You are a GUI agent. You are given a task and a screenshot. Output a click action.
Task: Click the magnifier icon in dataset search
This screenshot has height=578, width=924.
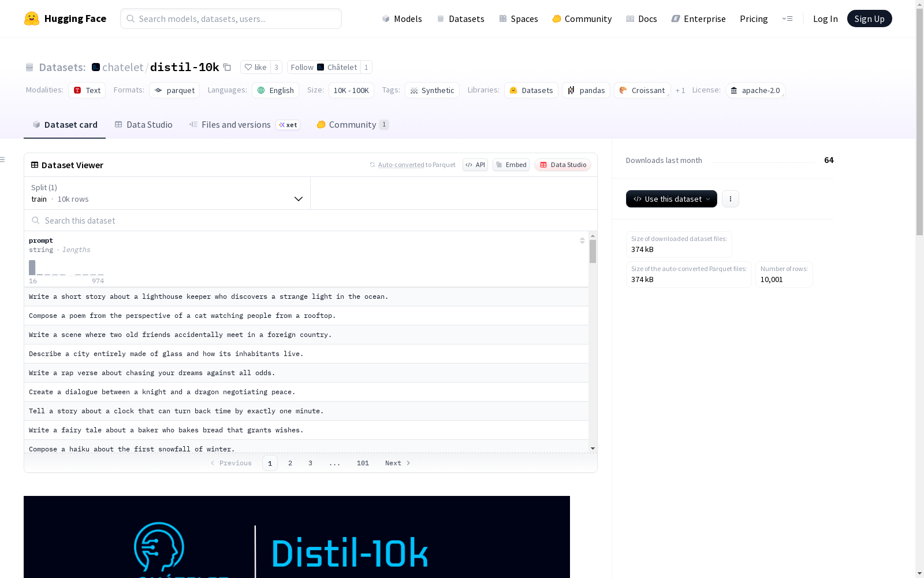coord(36,220)
